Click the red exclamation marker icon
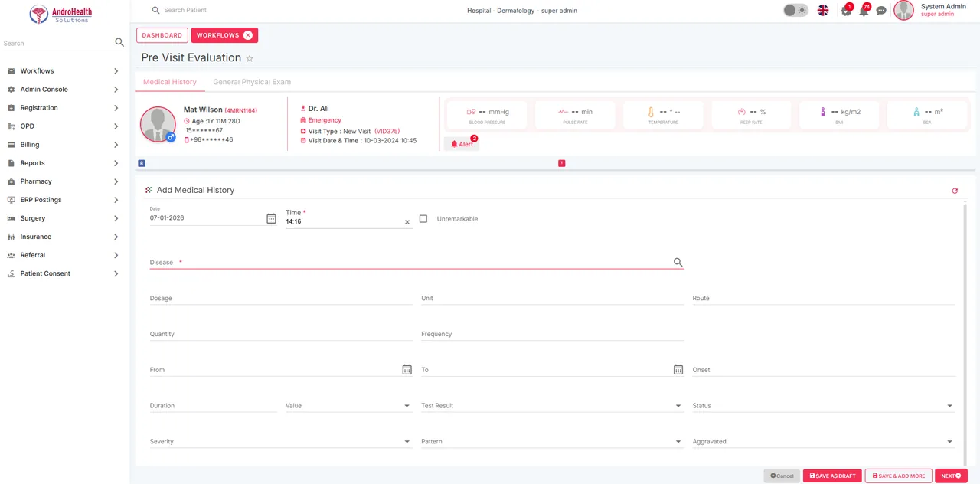Screen dimensions: 980x484 coord(562,163)
